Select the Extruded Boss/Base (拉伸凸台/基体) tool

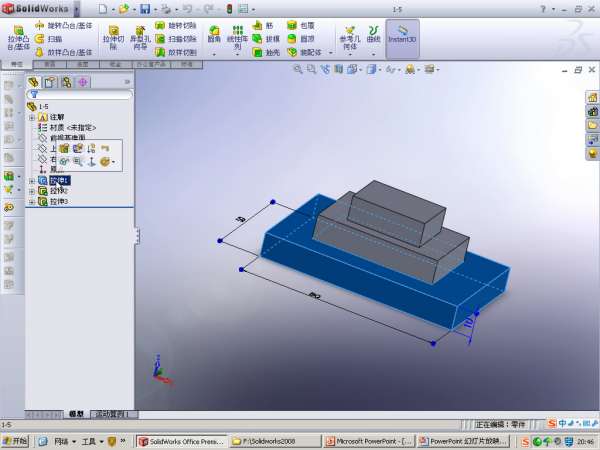click(18, 38)
